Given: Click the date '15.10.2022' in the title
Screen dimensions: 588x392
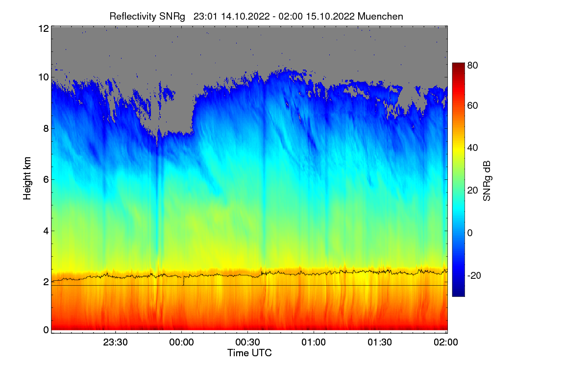Looking at the screenshot, I should pyautogui.click(x=330, y=16).
